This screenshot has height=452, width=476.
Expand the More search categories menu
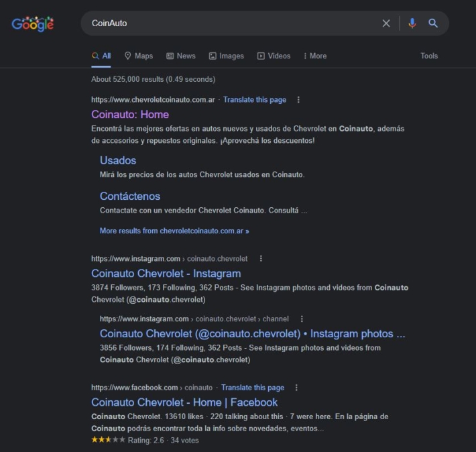point(315,56)
